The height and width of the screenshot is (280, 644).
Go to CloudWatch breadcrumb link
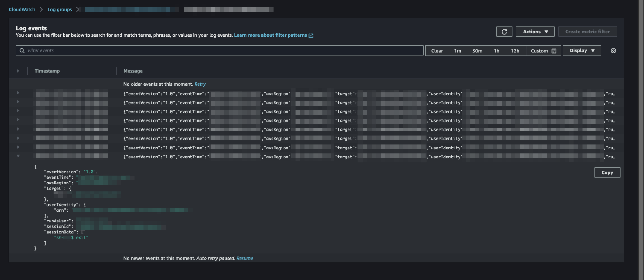[x=22, y=9]
